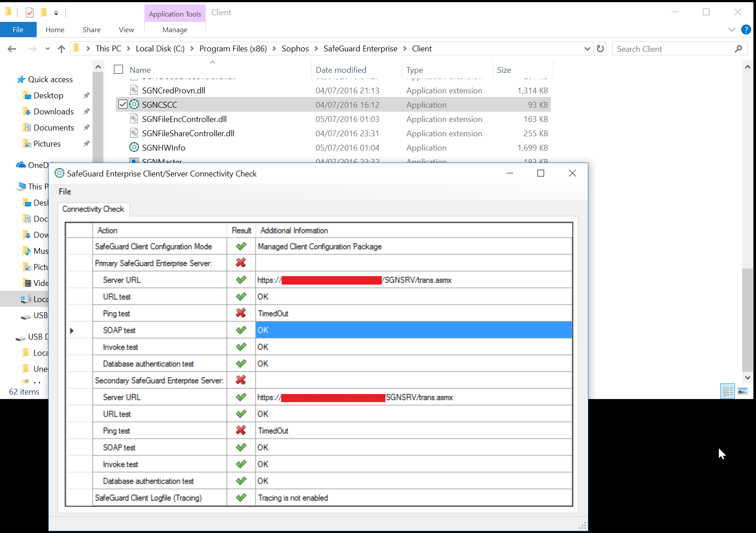
Task: Select primary server Ping test 'TimedOut' cell
Action: (414, 314)
